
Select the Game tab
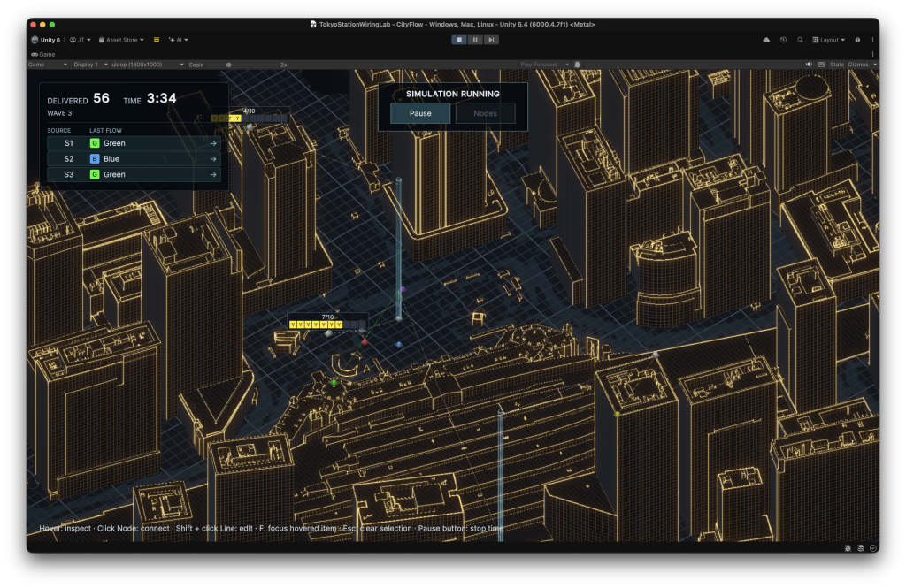(x=43, y=54)
